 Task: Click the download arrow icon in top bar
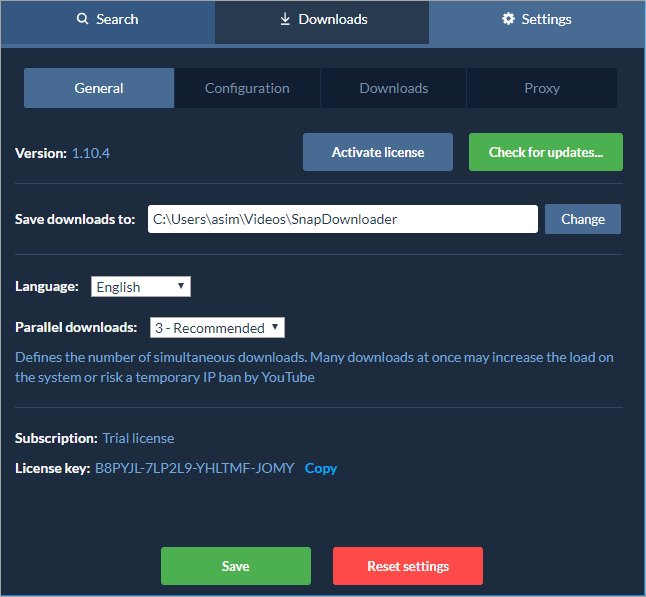pos(285,20)
